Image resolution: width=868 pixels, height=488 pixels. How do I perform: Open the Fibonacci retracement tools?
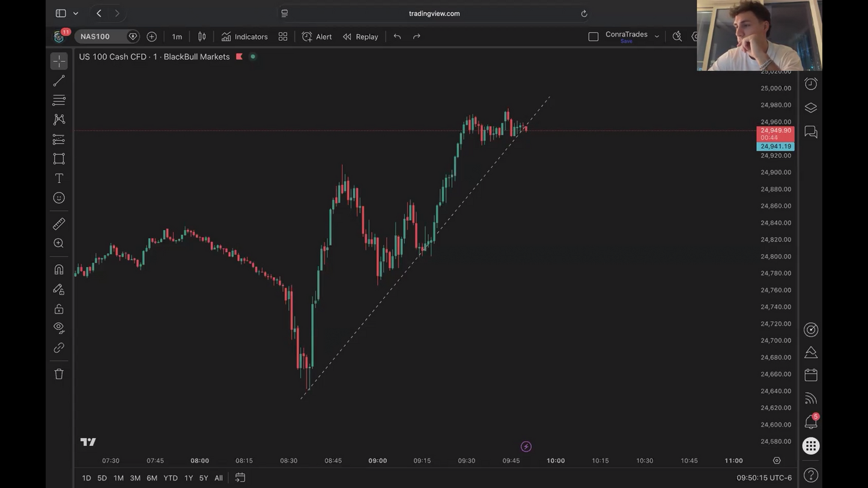tap(59, 100)
